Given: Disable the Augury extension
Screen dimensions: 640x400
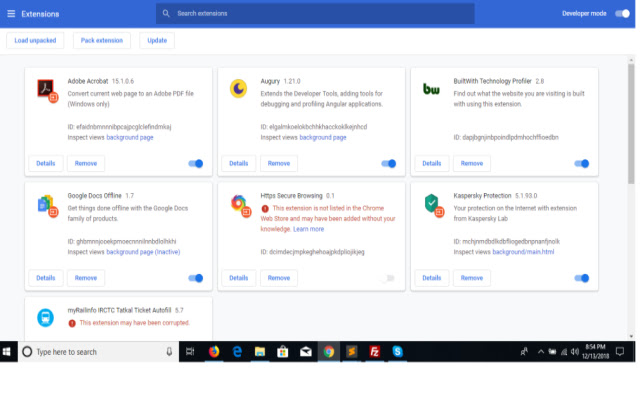Looking at the screenshot, I should point(389,164).
